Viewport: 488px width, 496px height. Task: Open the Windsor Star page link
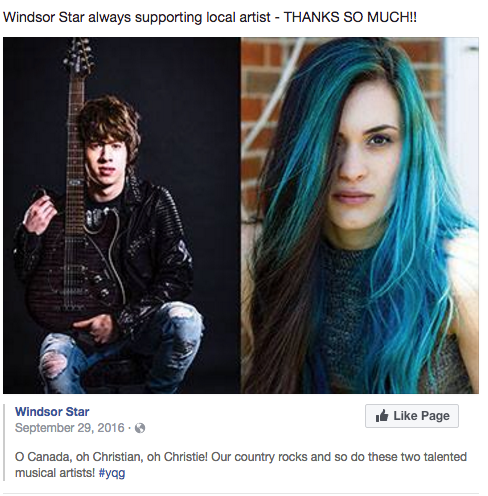(x=52, y=412)
